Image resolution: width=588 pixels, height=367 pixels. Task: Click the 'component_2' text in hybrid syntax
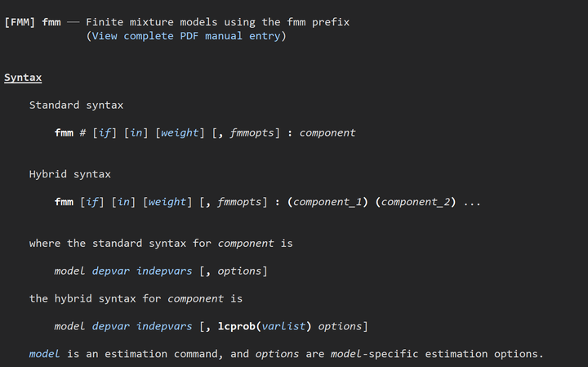(416, 202)
